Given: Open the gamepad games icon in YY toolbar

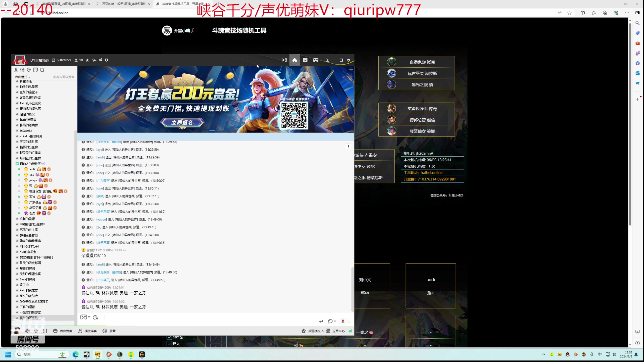Looking at the screenshot, I should [x=316, y=60].
